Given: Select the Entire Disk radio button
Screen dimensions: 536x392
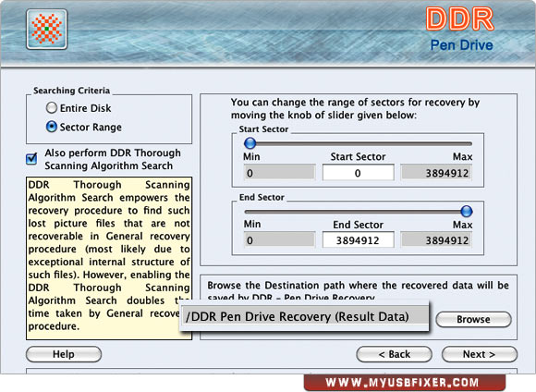Looking at the screenshot, I should coord(51,108).
